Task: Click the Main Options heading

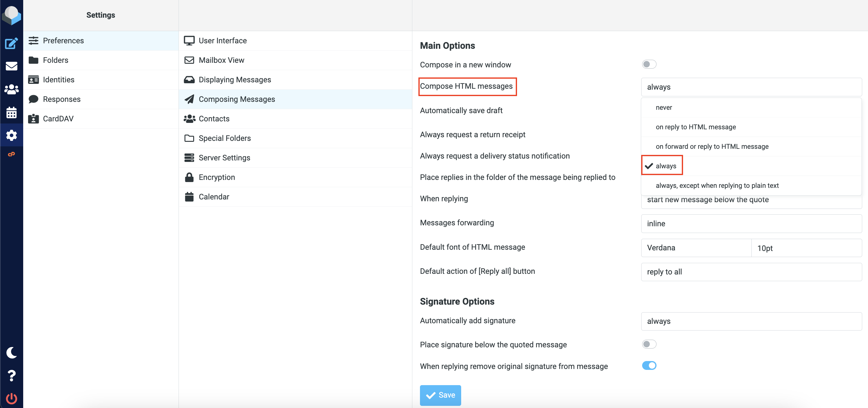Action: (447, 45)
